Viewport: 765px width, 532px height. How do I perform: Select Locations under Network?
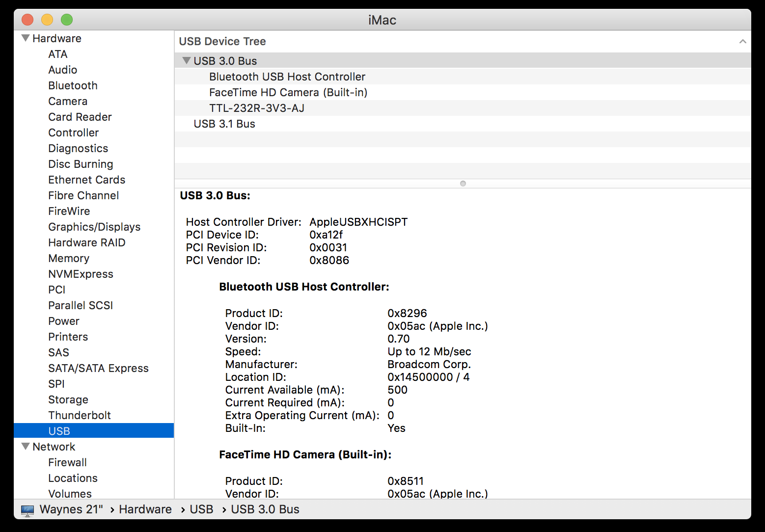(73, 478)
